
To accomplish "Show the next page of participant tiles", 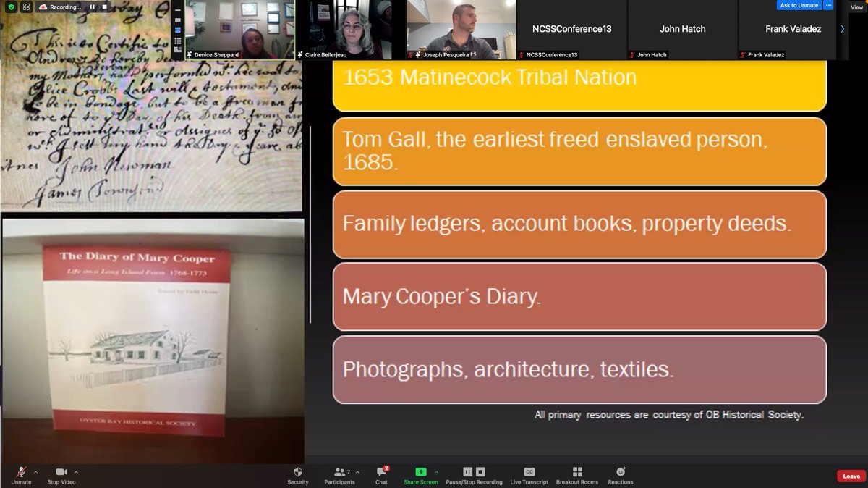I will pos(842,30).
